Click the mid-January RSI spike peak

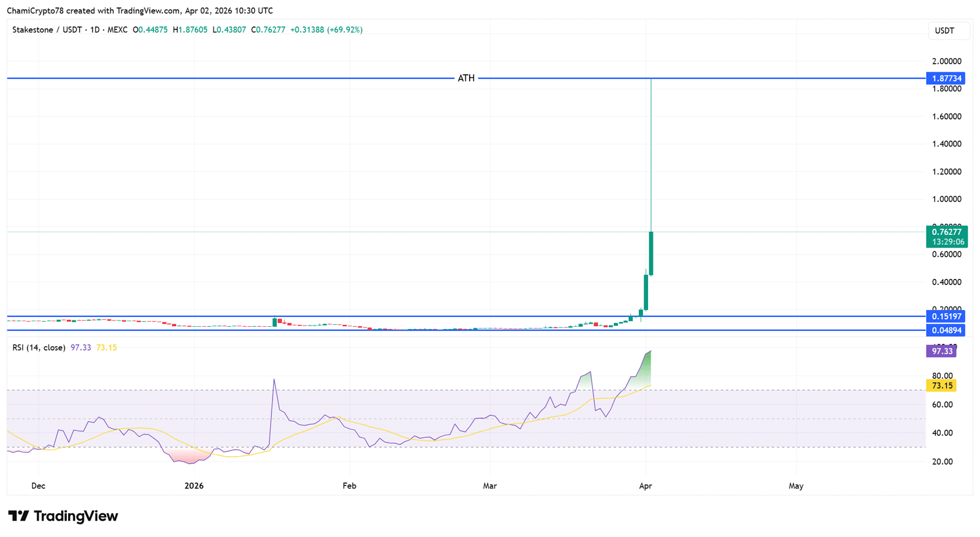click(274, 380)
